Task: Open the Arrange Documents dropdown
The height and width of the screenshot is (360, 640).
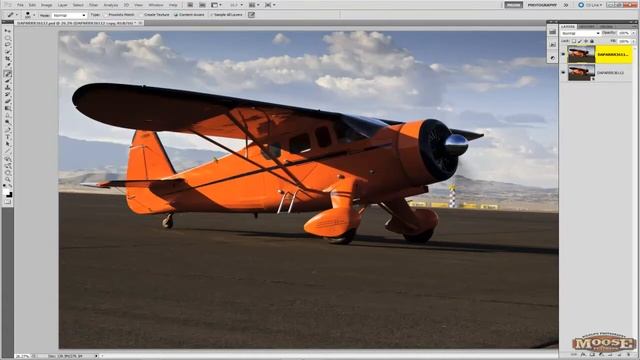Action: pos(254,5)
